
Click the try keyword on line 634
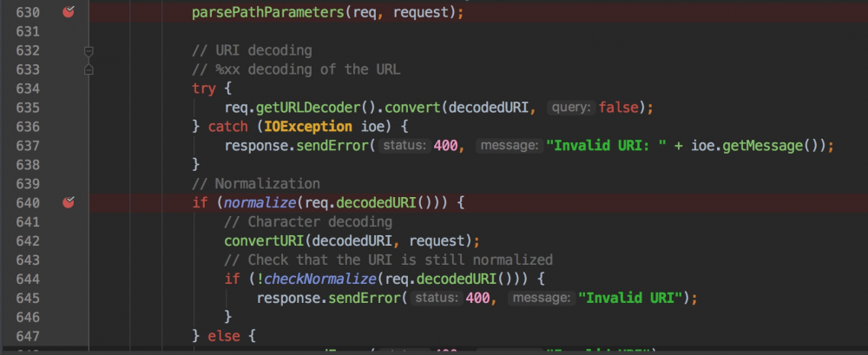pos(204,89)
